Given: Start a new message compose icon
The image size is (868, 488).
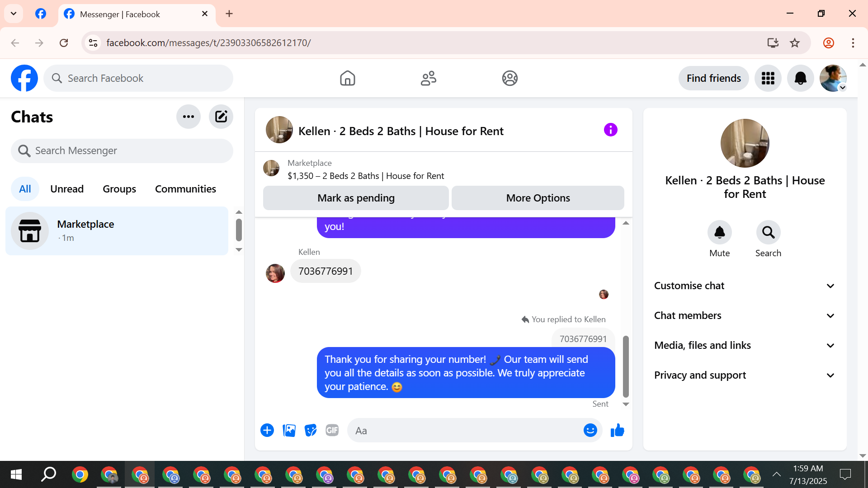Looking at the screenshot, I should tap(221, 117).
